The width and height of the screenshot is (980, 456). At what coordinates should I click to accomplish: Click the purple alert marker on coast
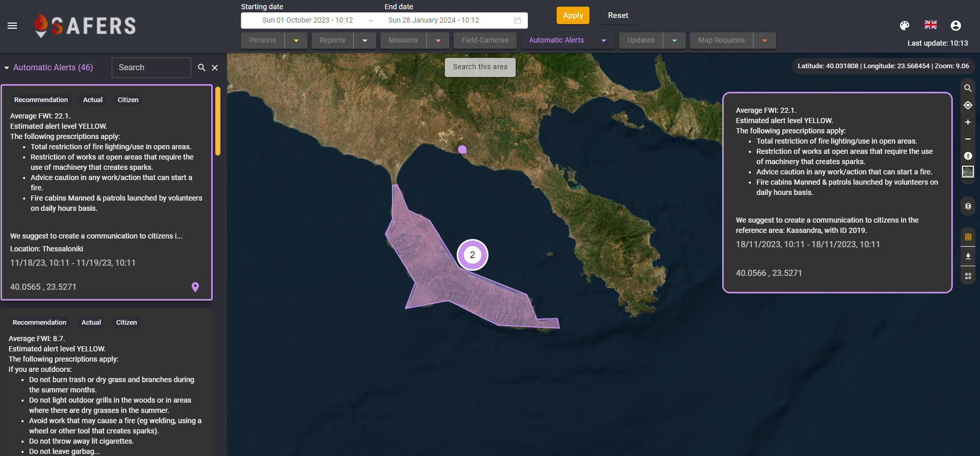click(x=462, y=149)
